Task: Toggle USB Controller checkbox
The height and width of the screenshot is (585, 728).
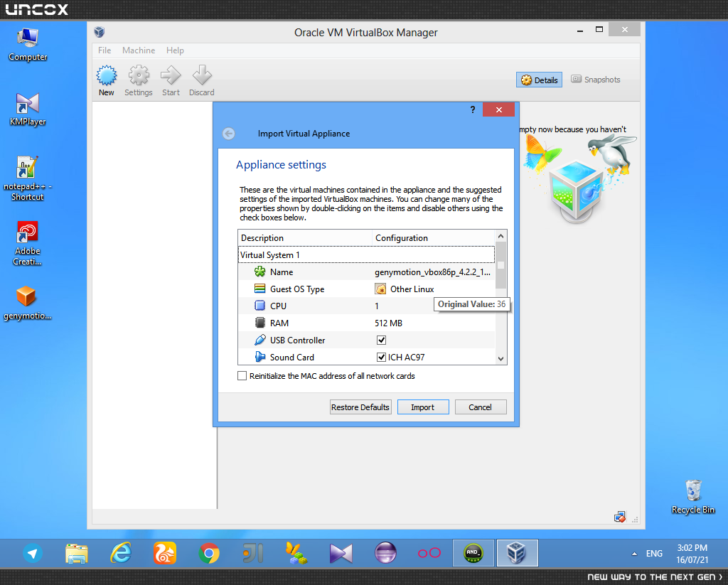Action: [x=381, y=340]
